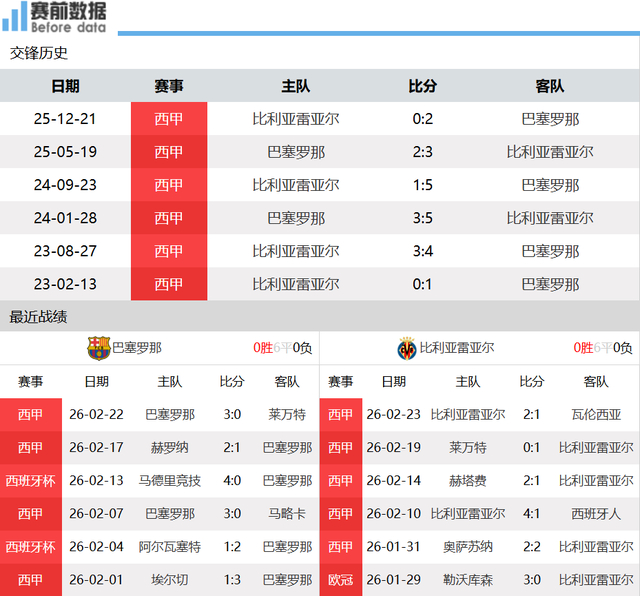Click the Barcelona club crest icon
The width and height of the screenshot is (640, 596).
[x=98, y=348]
